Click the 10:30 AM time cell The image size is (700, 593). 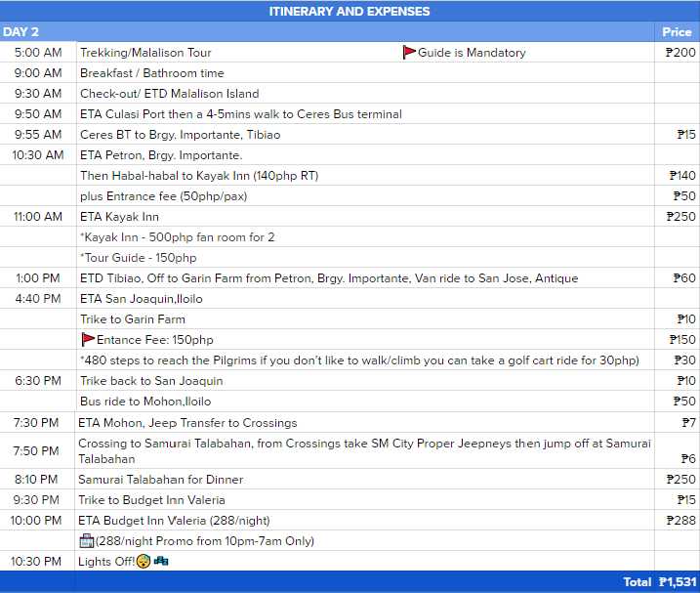(38, 155)
